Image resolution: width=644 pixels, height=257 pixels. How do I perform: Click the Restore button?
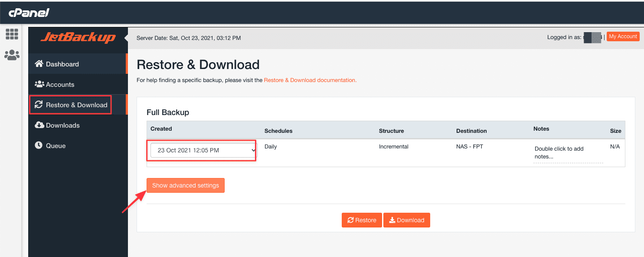361,220
